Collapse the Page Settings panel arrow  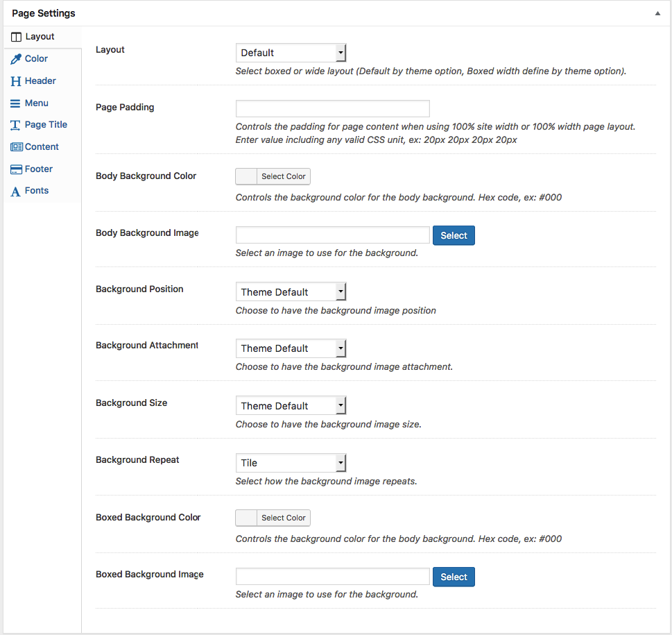coord(657,13)
